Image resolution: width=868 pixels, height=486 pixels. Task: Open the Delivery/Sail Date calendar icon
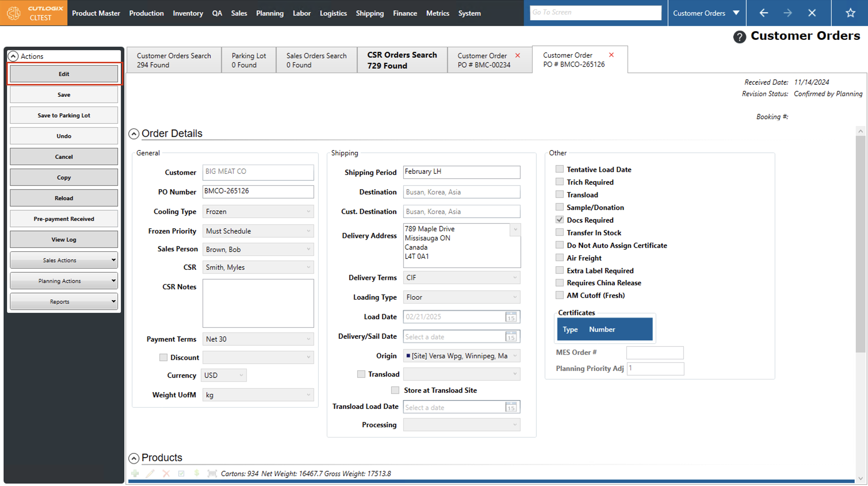pos(511,337)
